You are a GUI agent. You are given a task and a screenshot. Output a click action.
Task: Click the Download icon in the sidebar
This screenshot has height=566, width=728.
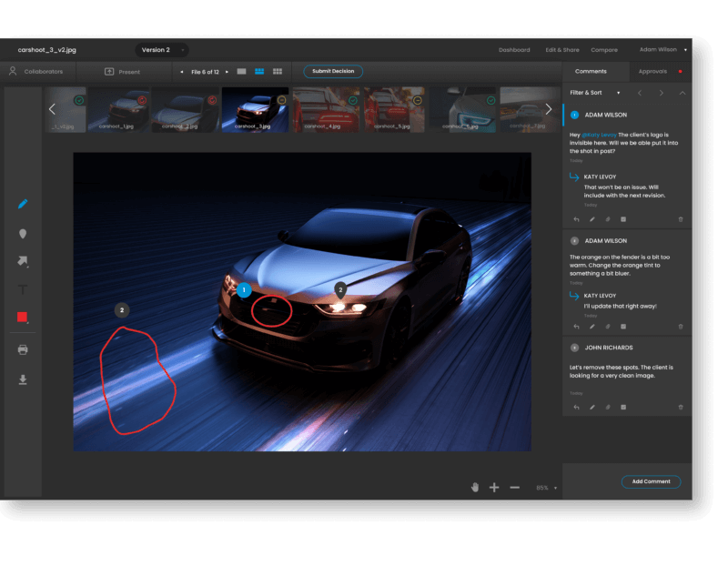pos(23,379)
